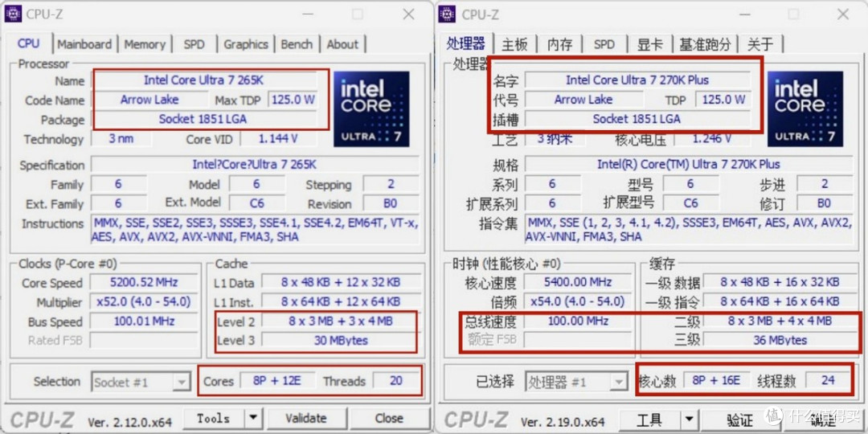The image size is (868, 434).
Task: Click the CPU-Z app icon in left window title bar
Action: (x=13, y=14)
